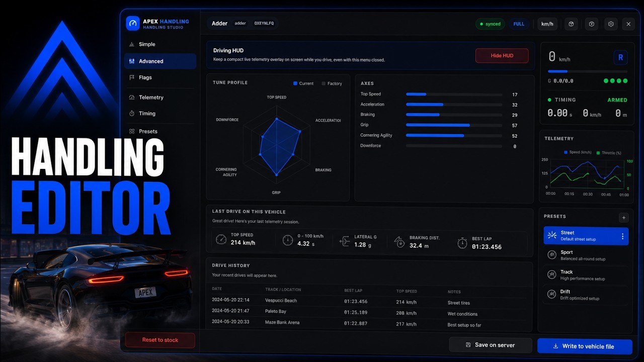This screenshot has width=644, height=362.
Task: Click the Top Speed gauge icon
Action: click(x=221, y=239)
